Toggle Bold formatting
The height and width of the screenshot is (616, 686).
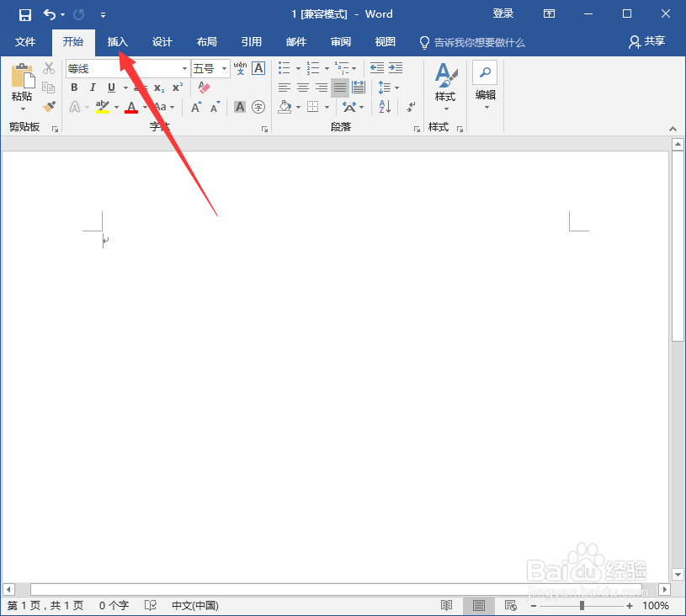[74, 88]
